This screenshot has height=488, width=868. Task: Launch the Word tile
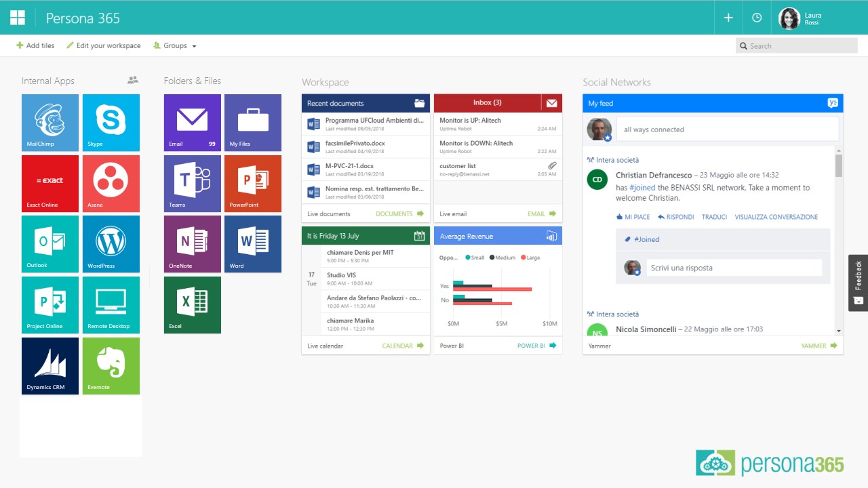[x=253, y=244]
